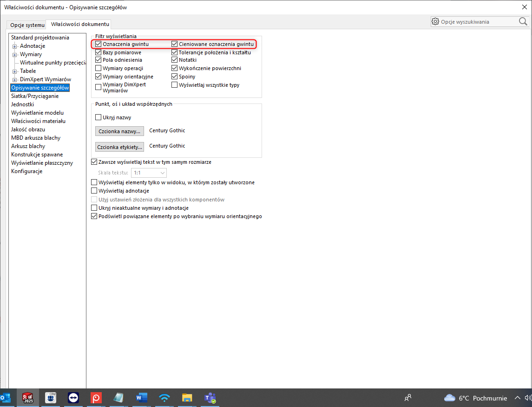This screenshot has height=407, width=532.
Task: Toggle Cieniowane oznaczenia gwintu checkbox
Action: point(174,44)
